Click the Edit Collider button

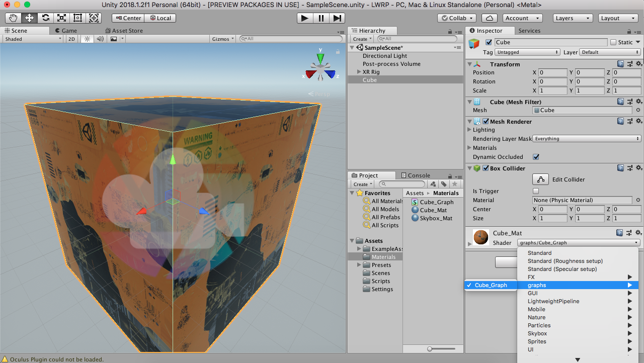[540, 179]
